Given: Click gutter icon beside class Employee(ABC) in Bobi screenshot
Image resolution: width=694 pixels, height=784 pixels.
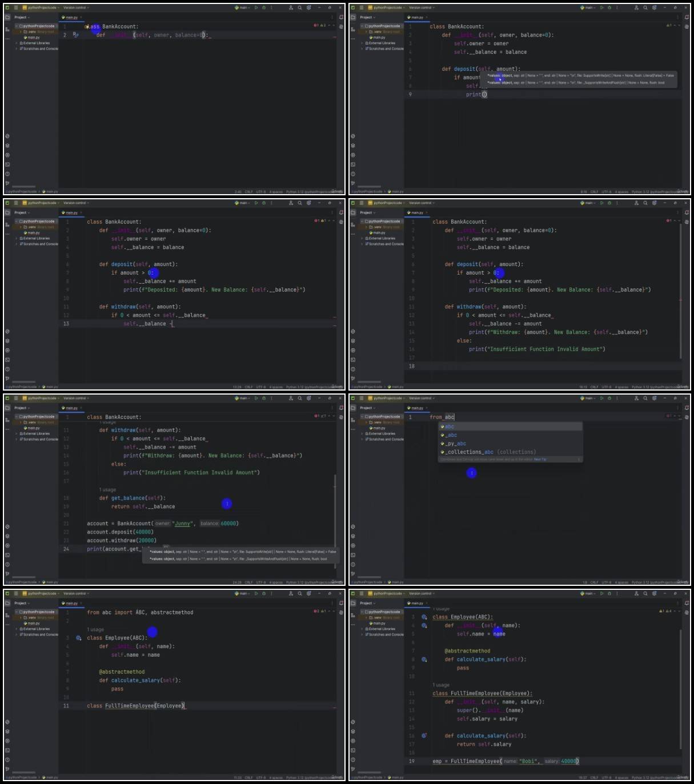Looking at the screenshot, I should pos(424,617).
